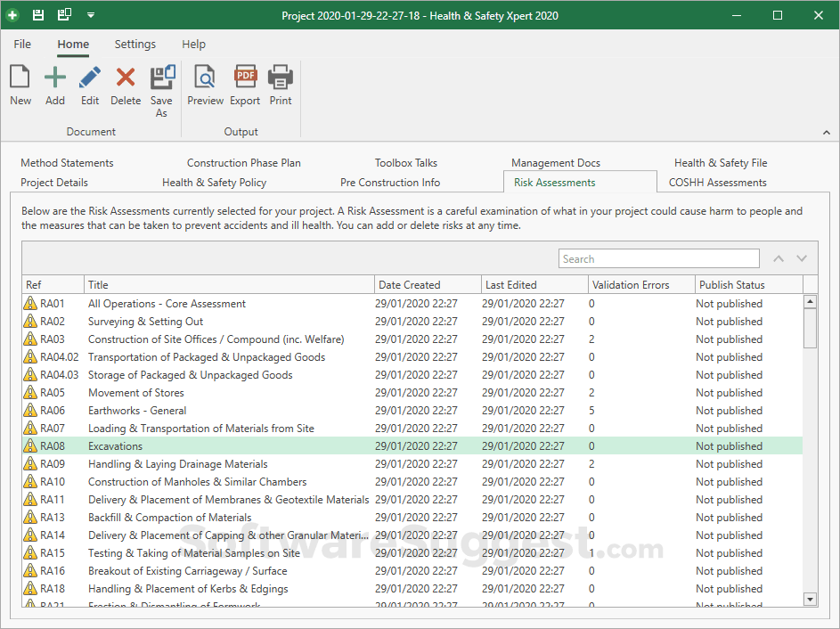Screen dimensions: 840x629
Task: Add a risk assessment using the green Add icon
Action: [x=54, y=85]
